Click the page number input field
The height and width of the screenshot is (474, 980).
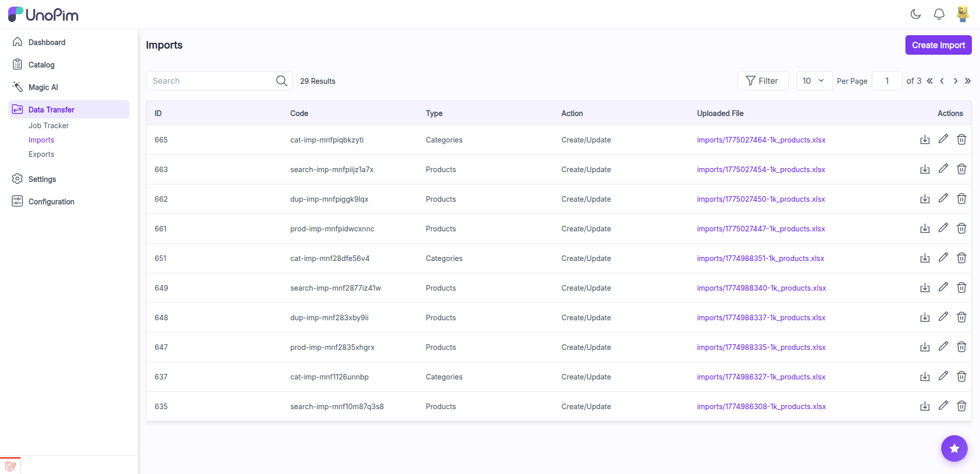click(x=887, y=81)
